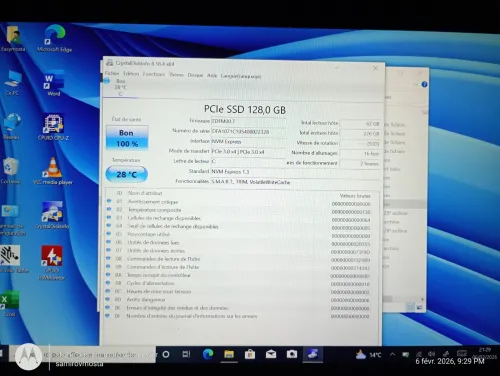Click the Task View taskbar icon
The width and height of the screenshot is (500, 376).
187,354
